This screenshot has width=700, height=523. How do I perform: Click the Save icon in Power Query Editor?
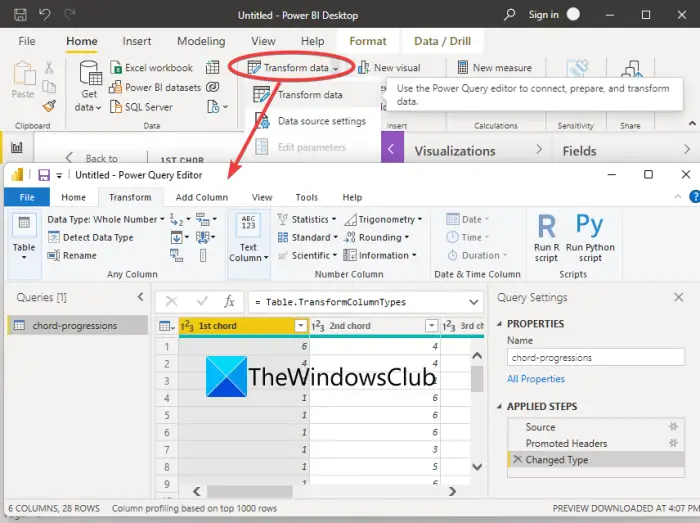point(44,175)
